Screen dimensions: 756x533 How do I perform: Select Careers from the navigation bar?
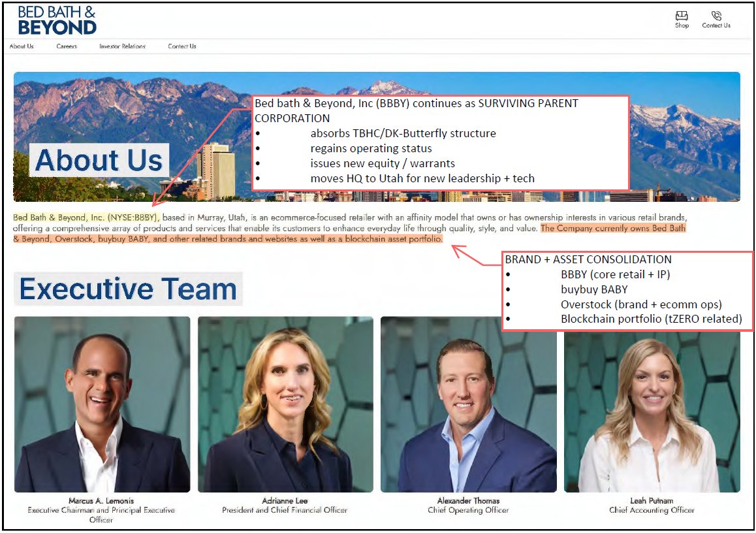(67, 46)
